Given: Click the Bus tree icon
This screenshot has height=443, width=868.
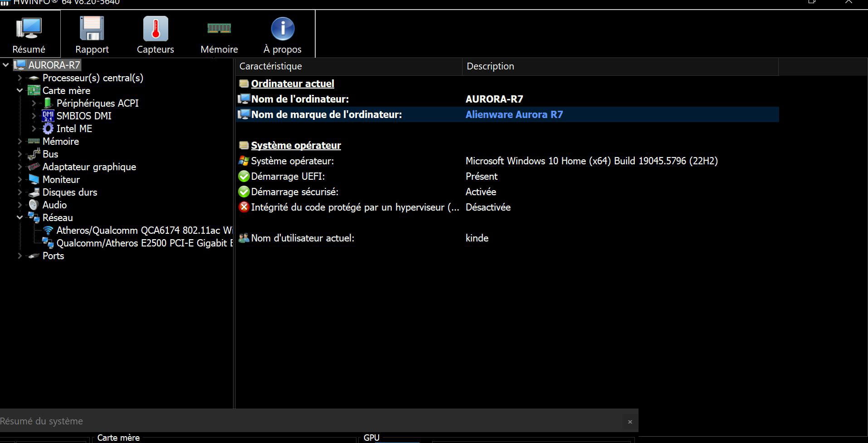Looking at the screenshot, I should coord(34,154).
